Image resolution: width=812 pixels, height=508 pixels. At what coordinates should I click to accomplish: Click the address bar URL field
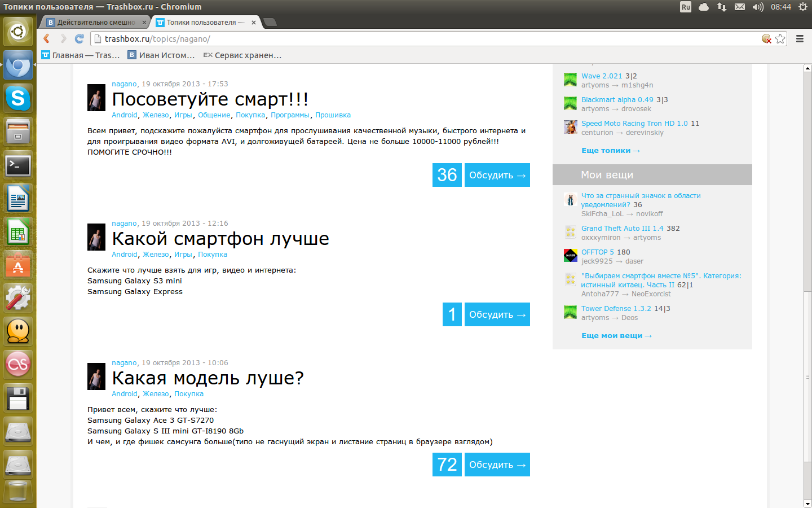click(429, 38)
